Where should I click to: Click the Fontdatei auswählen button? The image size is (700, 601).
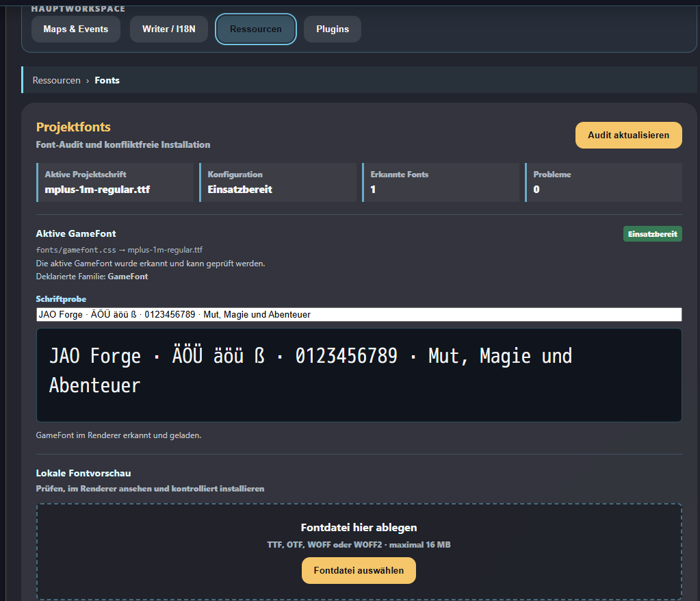pos(359,571)
